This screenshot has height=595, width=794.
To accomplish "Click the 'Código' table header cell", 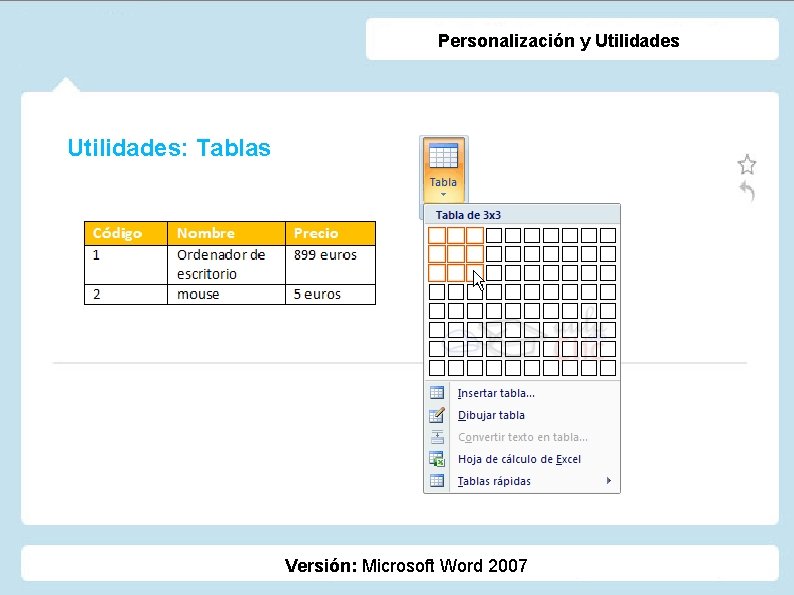I will point(126,233).
